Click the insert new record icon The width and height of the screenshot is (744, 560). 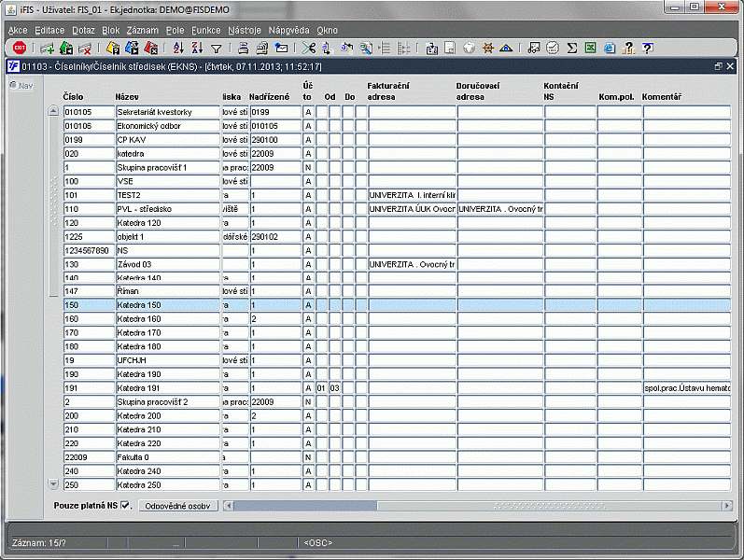coord(47,48)
